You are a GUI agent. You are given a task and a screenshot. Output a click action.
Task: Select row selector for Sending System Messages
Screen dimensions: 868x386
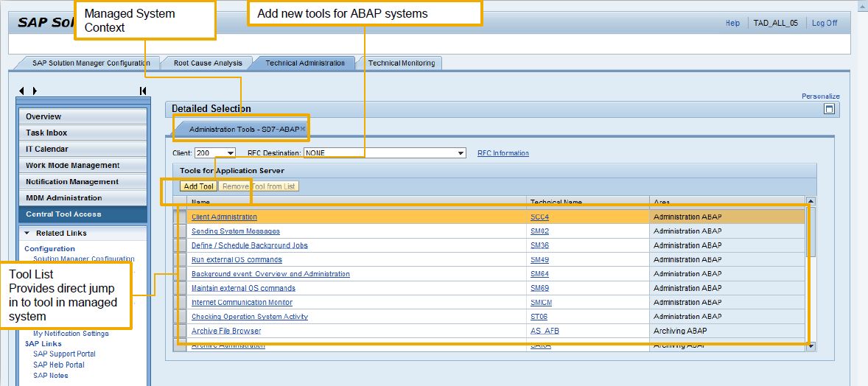(x=180, y=231)
